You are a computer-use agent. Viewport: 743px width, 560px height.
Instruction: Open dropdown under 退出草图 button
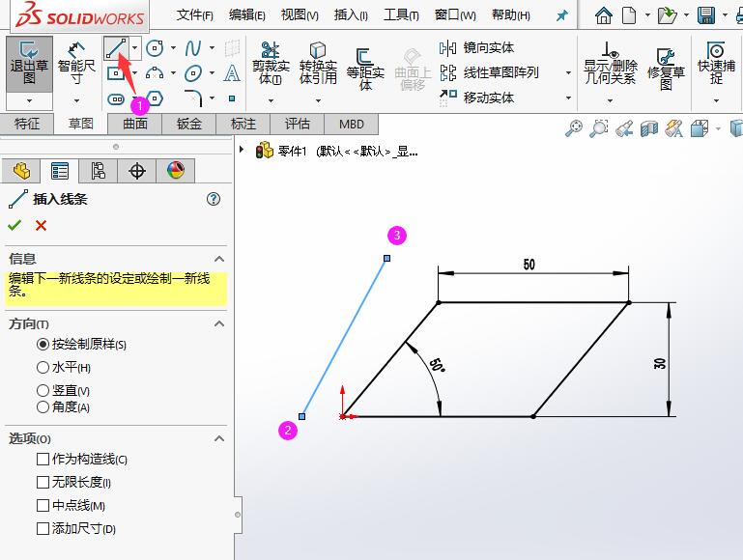29,100
